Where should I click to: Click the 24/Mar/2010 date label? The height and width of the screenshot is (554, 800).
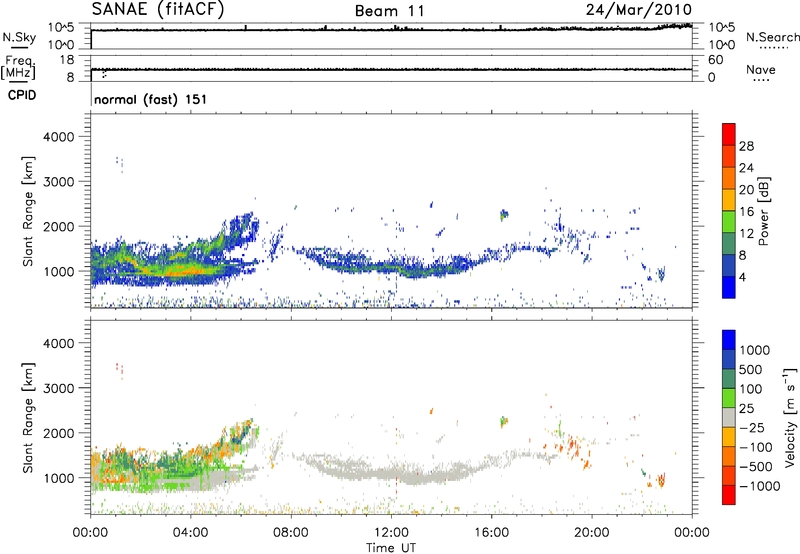pyautogui.click(x=639, y=9)
